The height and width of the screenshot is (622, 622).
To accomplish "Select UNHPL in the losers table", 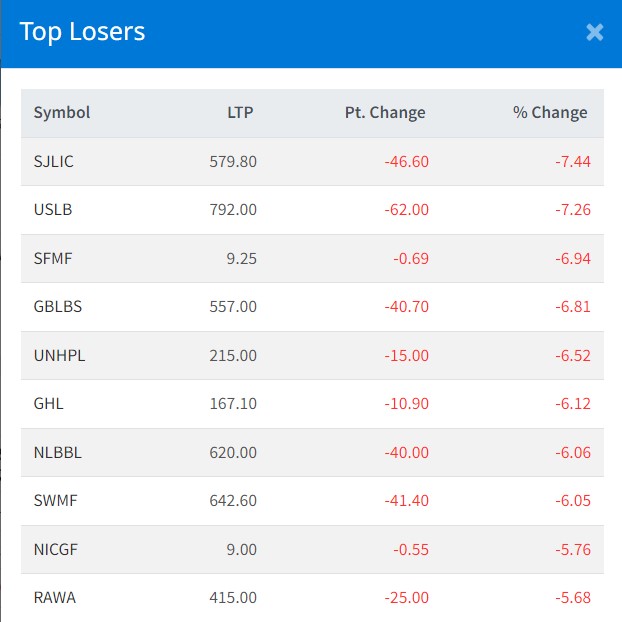I will pos(59,355).
